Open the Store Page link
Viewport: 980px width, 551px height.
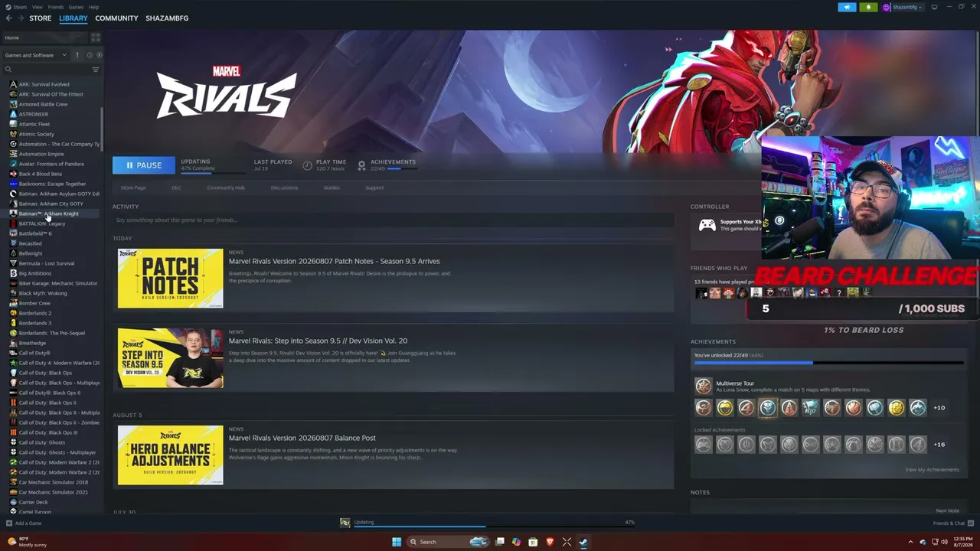click(133, 187)
